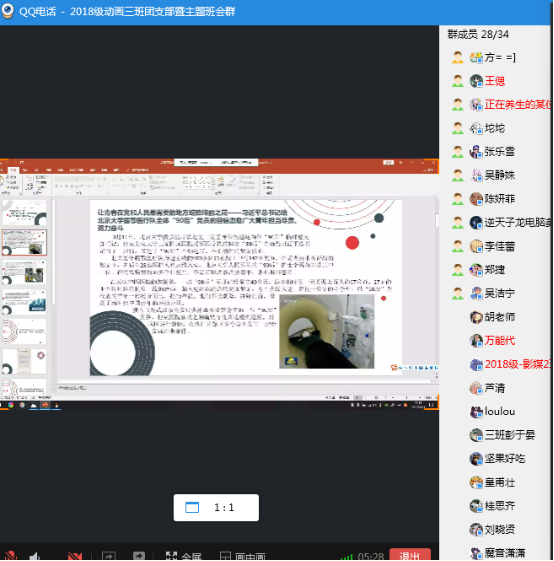Click the CT scanner photo on the slide
Image resolution: width=554 pixels, height=561 pixels.
(x=327, y=331)
